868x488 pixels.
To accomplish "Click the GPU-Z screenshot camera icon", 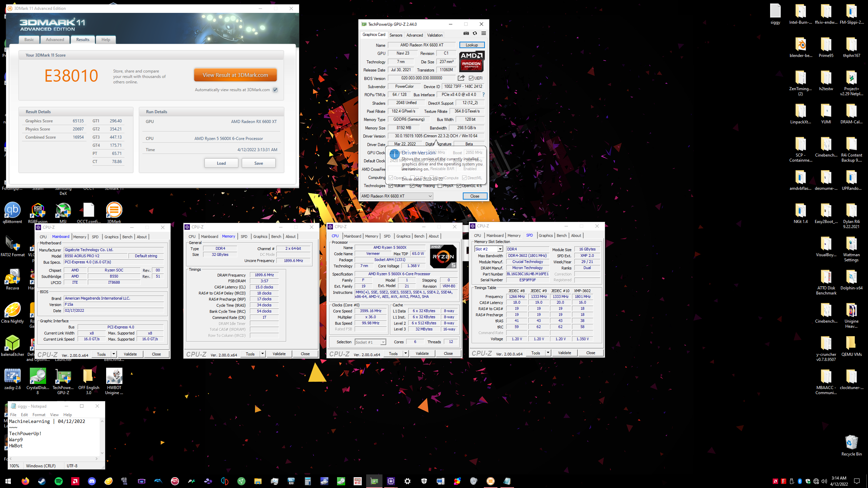I will click(466, 33).
